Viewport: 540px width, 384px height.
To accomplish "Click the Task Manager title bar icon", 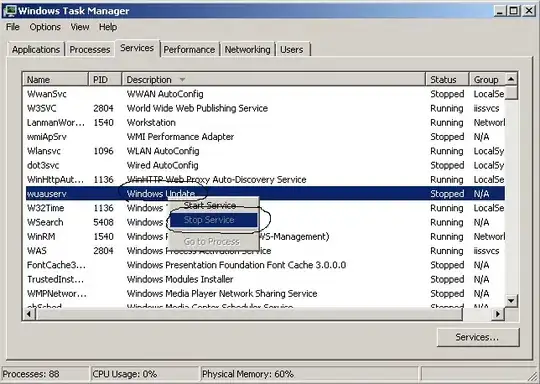I will click(9, 11).
